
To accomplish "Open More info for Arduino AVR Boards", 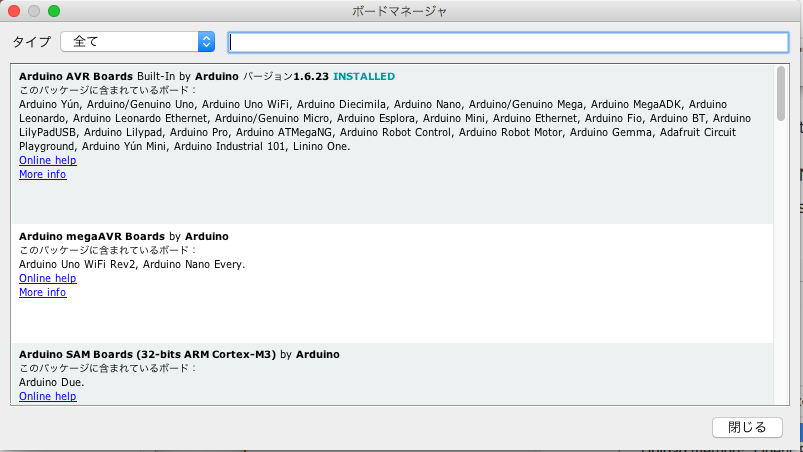I will (43, 174).
